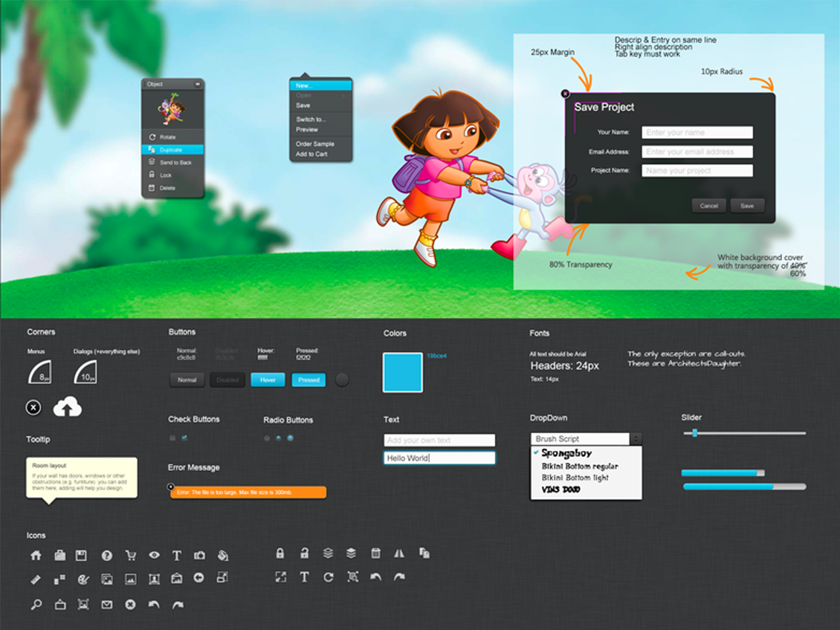Select the camera icon
The image size is (840, 630).
(x=199, y=556)
